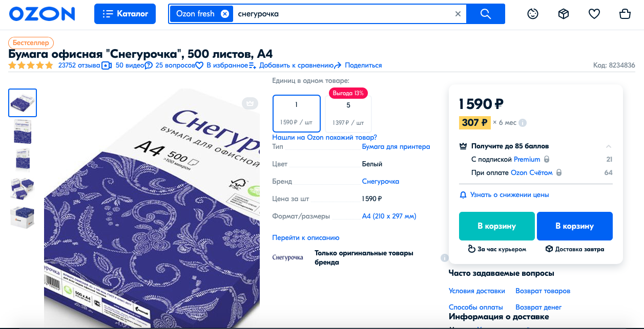Open the Каталог menu
This screenshot has height=329, width=644.
coord(125,14)
